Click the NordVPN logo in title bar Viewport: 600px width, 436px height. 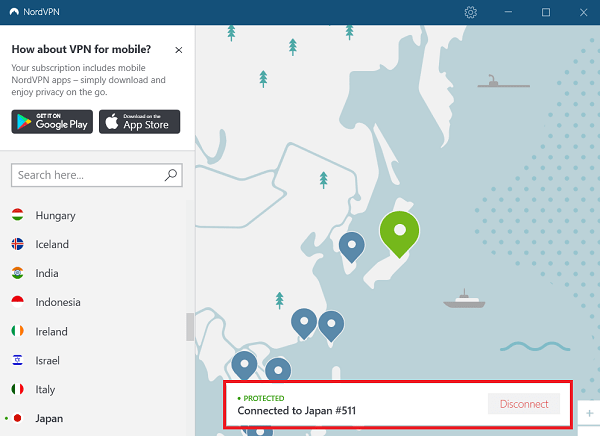[x=14, y=12]
